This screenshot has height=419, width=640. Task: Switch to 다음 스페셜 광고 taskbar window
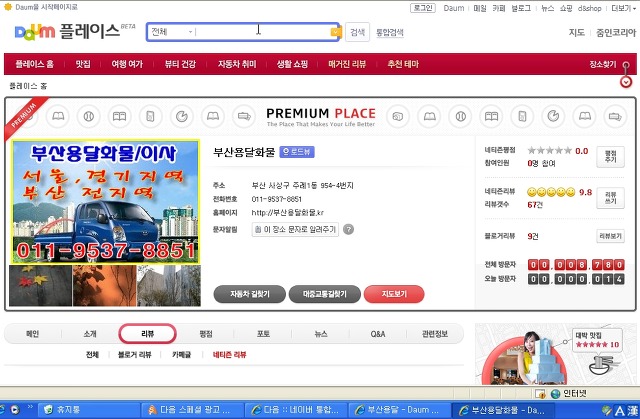[191, 410]
